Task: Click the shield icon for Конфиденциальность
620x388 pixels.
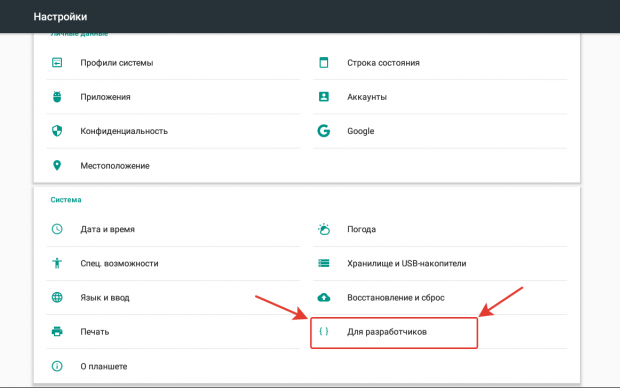Action: 57,131
